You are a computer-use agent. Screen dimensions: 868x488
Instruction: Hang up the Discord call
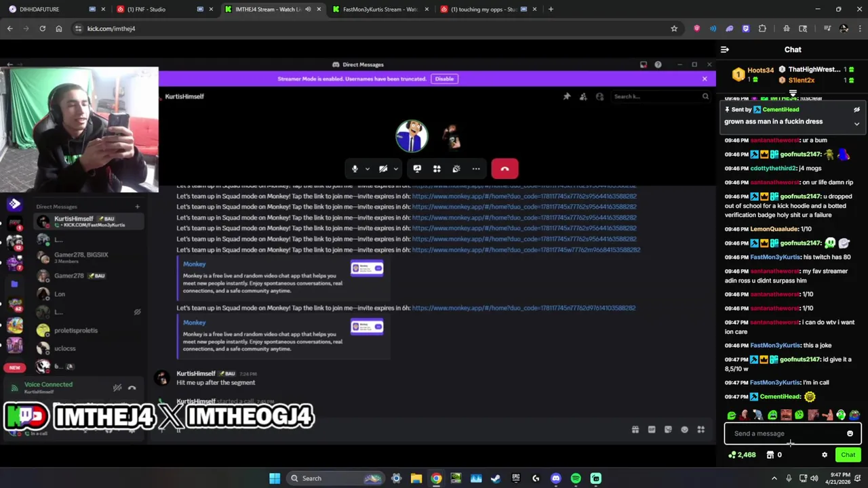coord(505,169)
